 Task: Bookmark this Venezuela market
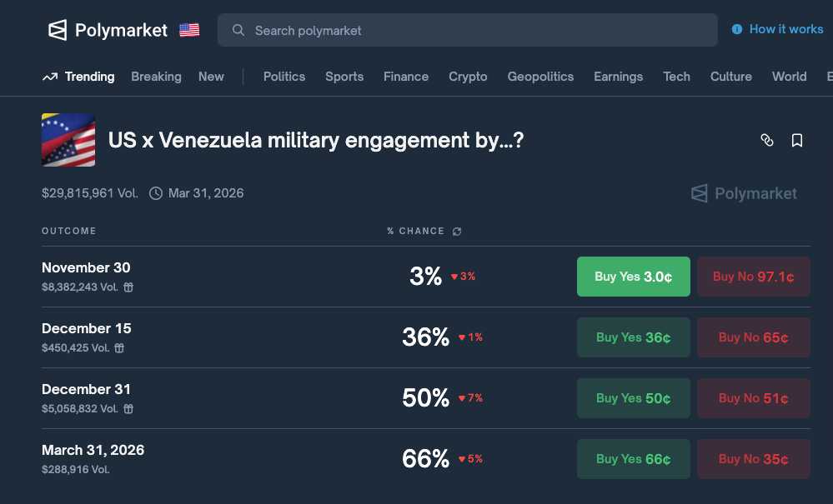pos(797,140)
